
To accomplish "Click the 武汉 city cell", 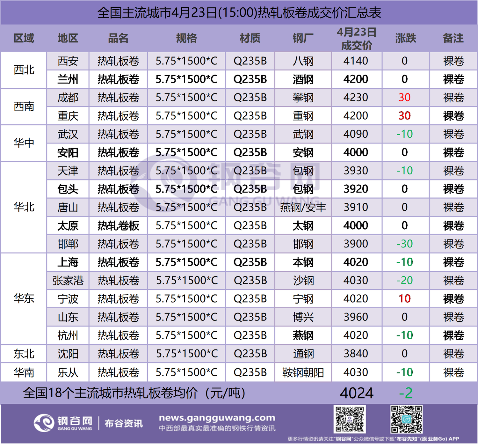I will (x=68, y=134).
